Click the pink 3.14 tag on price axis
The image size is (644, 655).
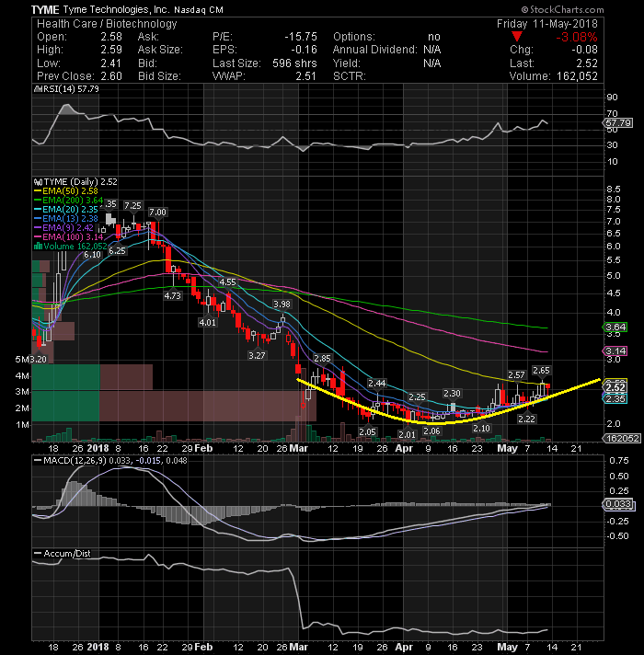pyautogui.click(x=615, y=350)
